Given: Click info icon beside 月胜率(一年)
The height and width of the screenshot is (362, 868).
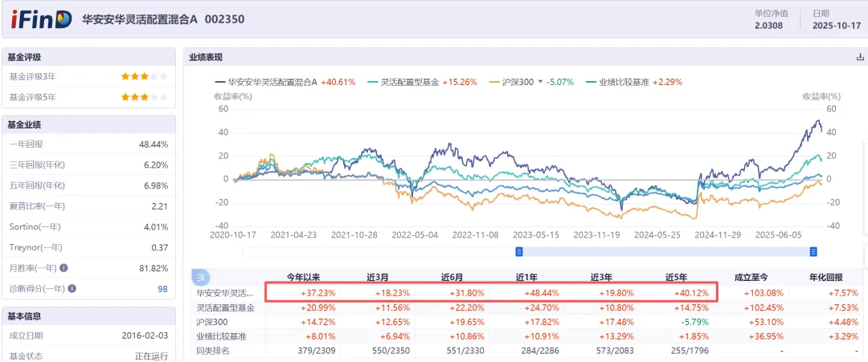Looking at the screenshot, I should coord(63,268).
